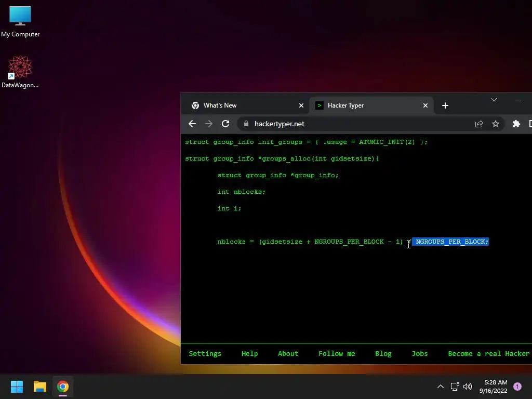Bookmark this page with star icon
Screen dimensions: 532x399
(495, 124)
